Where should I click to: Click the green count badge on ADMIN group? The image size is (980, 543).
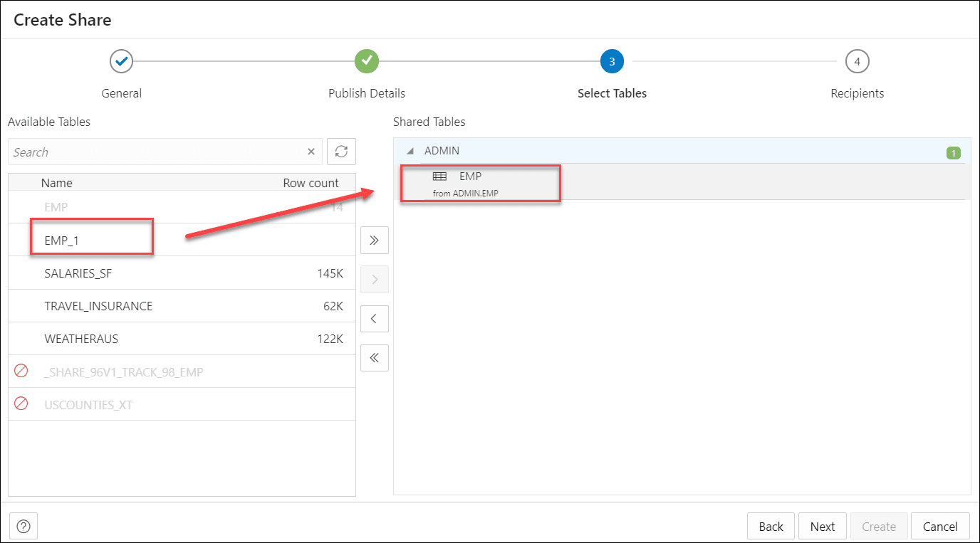954,152
